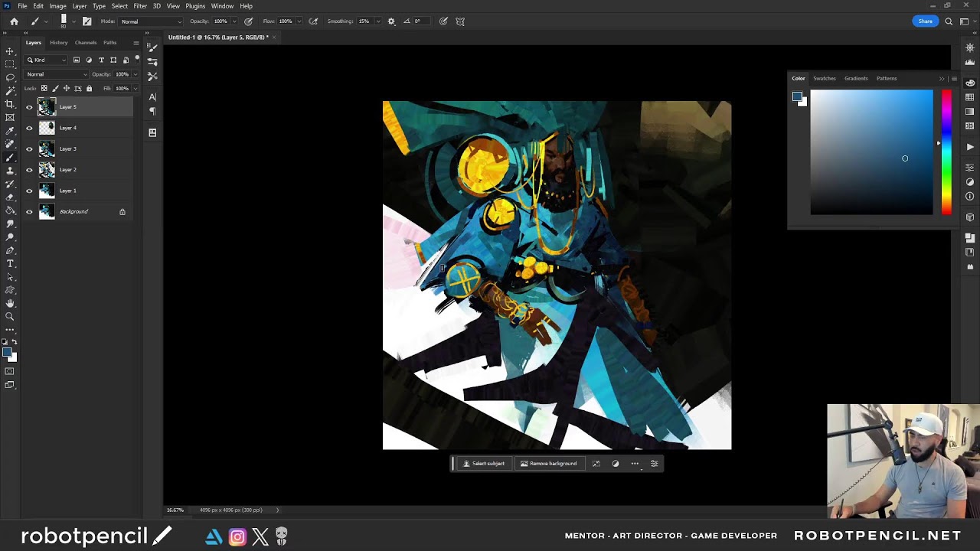This screenshot has width=980, height=551.
Task: Open the layer blend mode dropdown
Action: tap(56, 74)
